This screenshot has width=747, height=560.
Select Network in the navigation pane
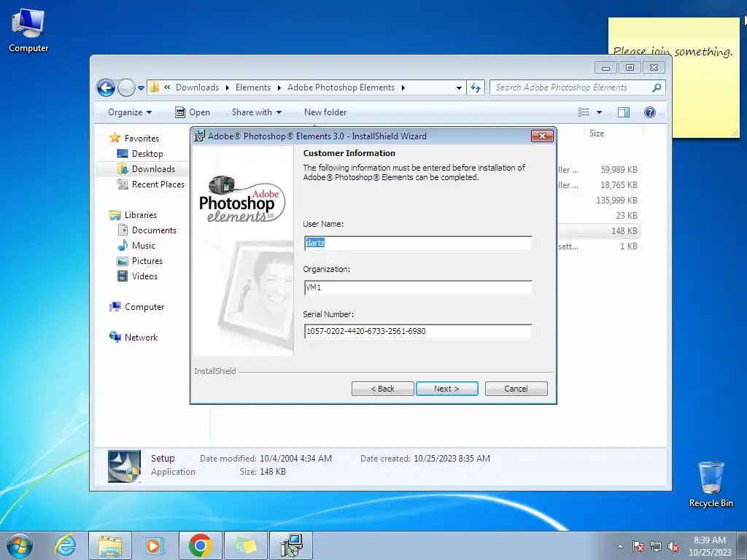141,338
